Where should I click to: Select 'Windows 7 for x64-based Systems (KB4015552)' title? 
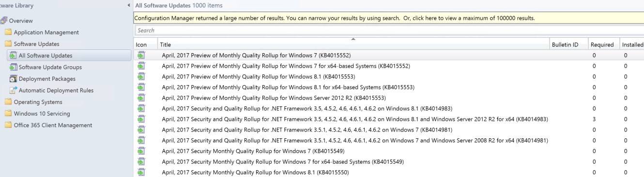point(286,66)
